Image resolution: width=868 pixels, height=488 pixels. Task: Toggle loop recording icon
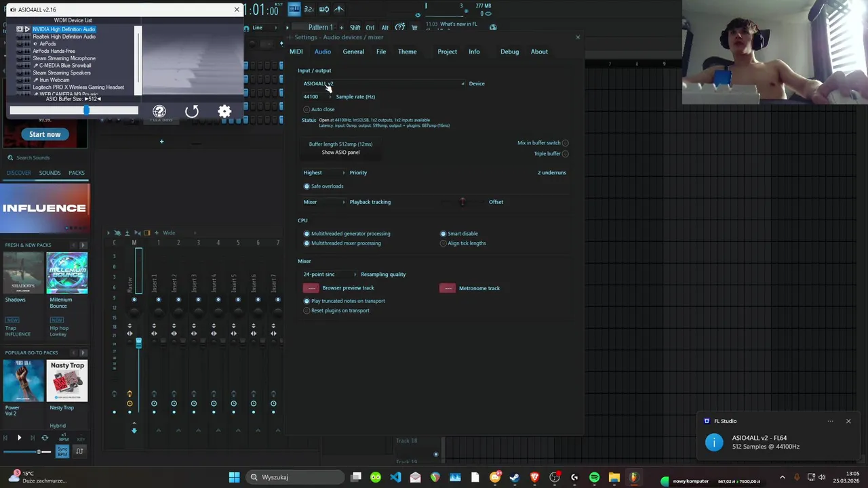click(x=324, y=9)
